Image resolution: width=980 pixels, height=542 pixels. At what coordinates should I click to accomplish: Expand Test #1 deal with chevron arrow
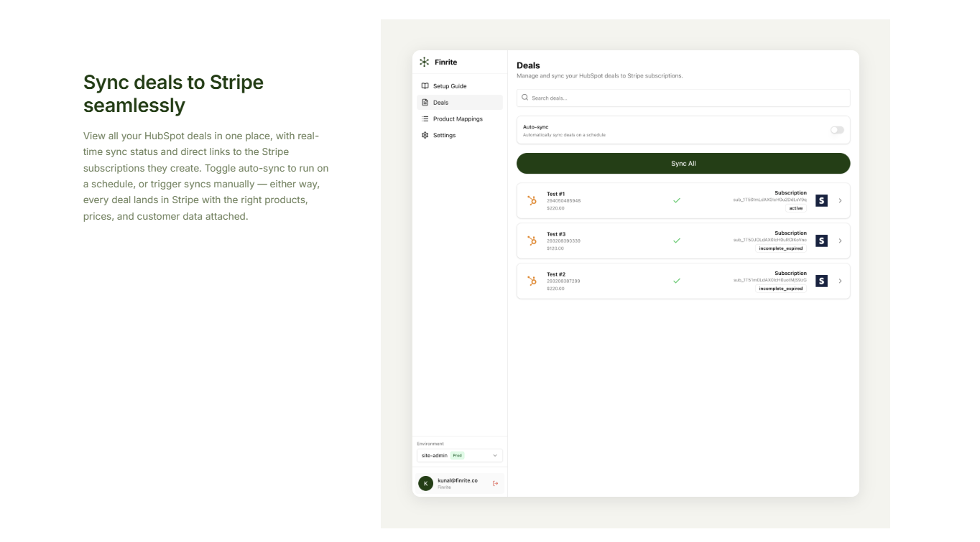click(840, 201)
